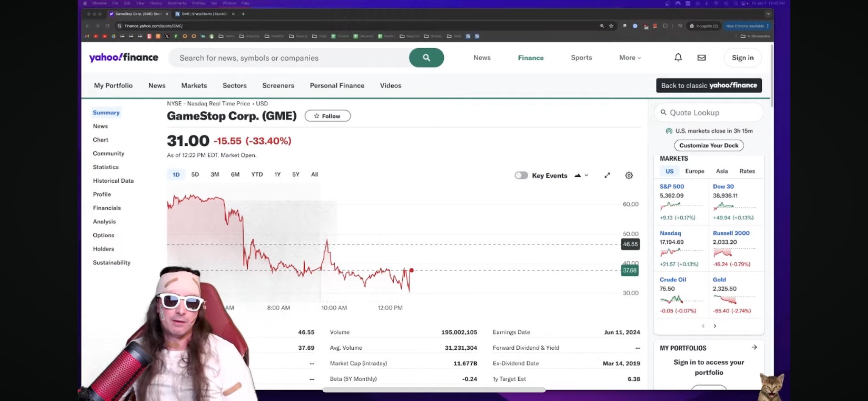The image size is (868, 401).
Task: Select the 5D chart range
Action: [x=195, y=175]
